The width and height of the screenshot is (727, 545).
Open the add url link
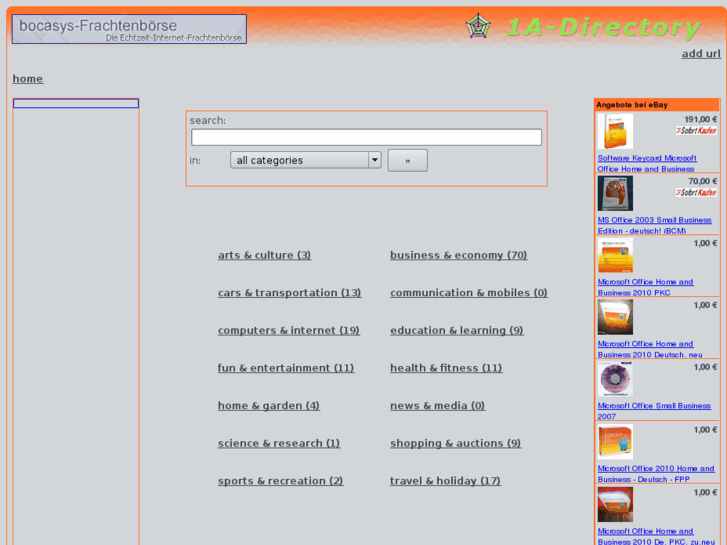(701, 54)
